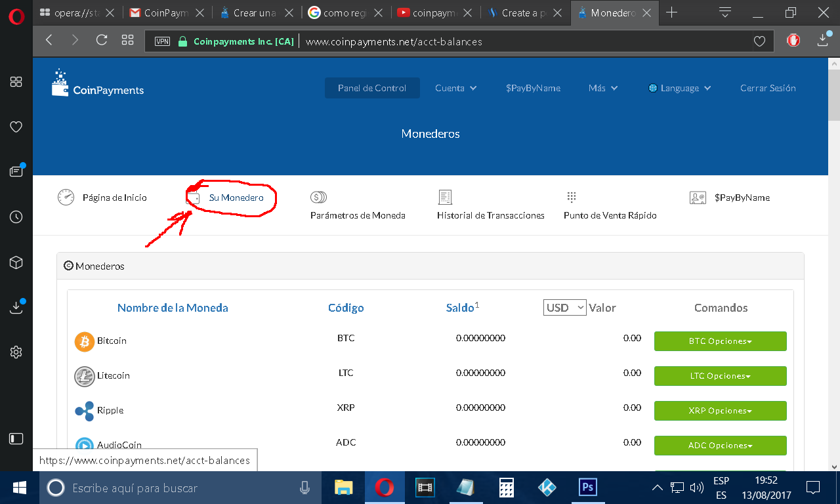840x504 pixels.
Task: Go forward to next page
Action: click(75, 40)
